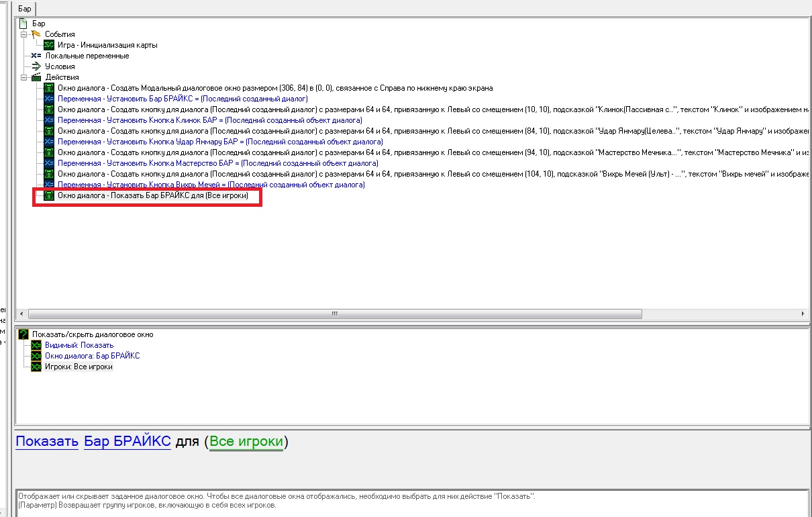Open the Показать hyperlink in the expression
The height and width of the screenshot is (517, 812).
[47, 442]
